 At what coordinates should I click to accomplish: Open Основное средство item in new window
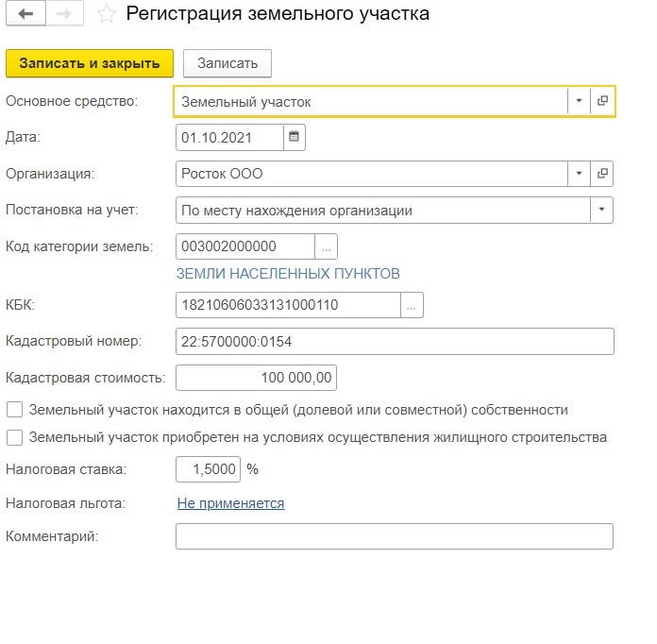pos(602,101)
